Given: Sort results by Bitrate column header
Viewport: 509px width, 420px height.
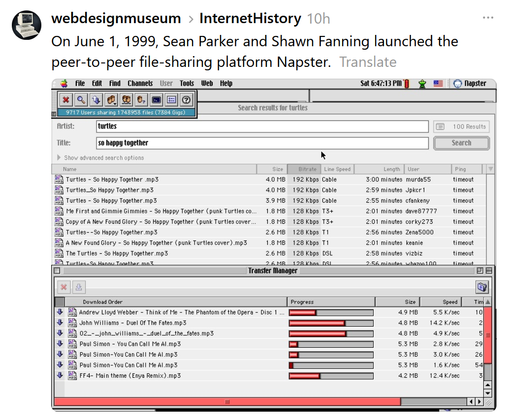Looking at the screenshot, I should (304, 169).
